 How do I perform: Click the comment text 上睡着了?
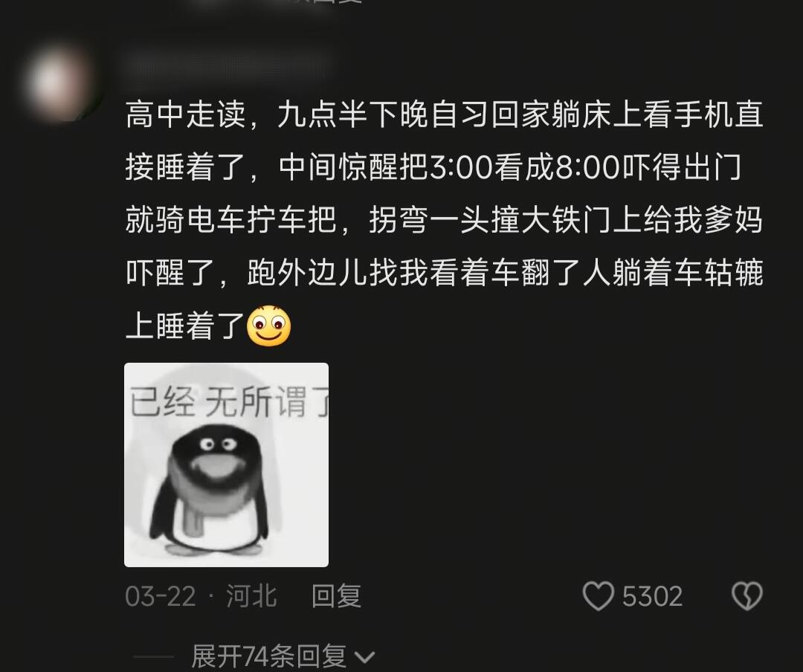185,326
